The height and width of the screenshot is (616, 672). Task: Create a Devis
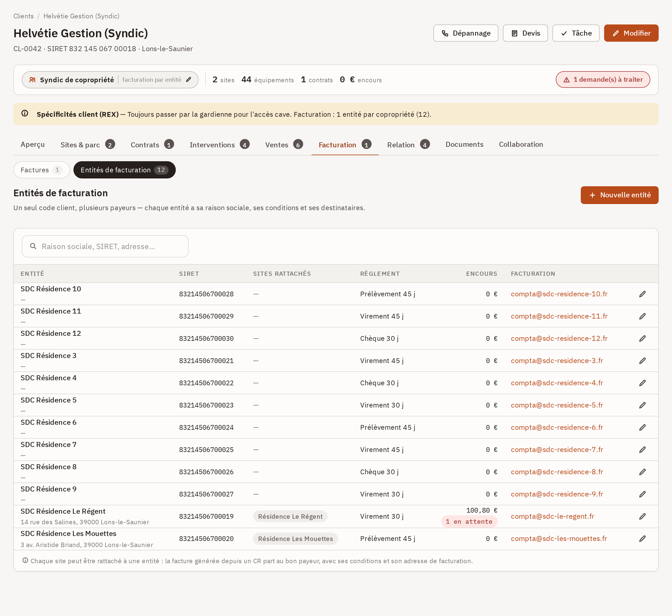pos(525,33)
